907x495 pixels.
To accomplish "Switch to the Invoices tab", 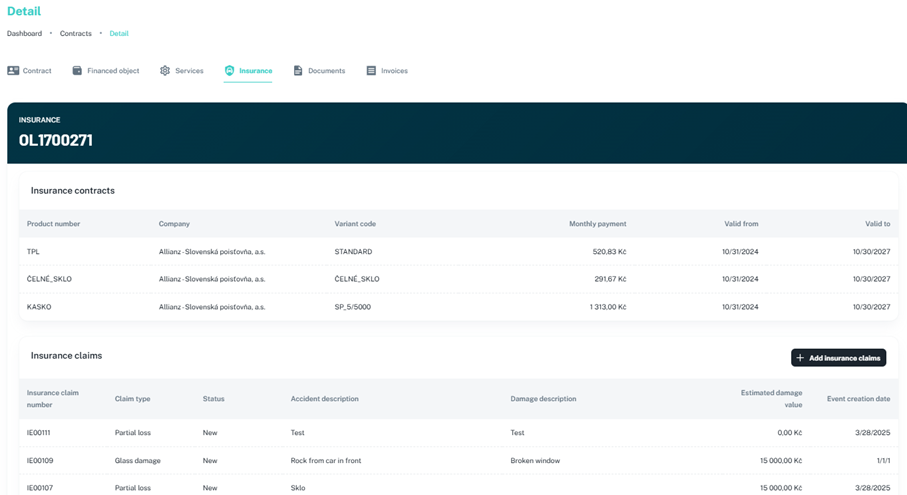I will (x=394, y=71).
